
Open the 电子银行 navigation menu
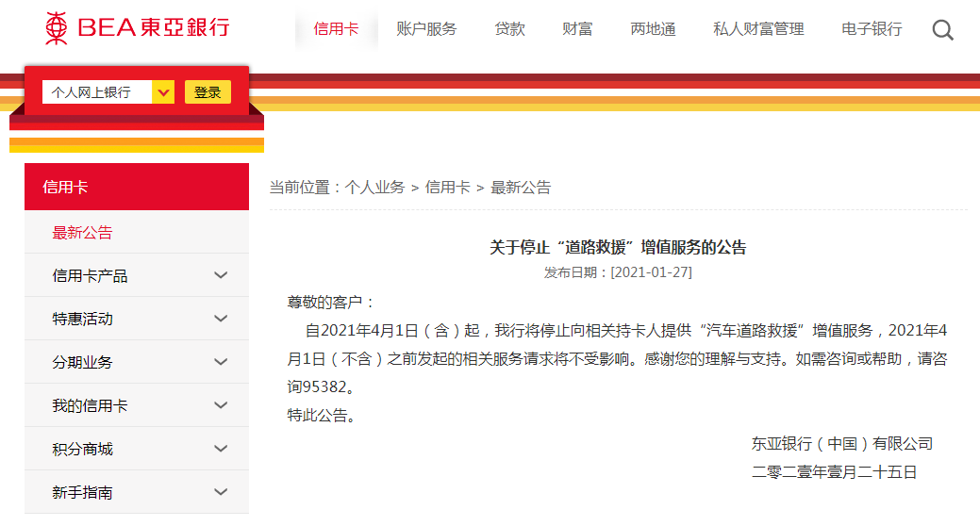(x=872, y=28)
